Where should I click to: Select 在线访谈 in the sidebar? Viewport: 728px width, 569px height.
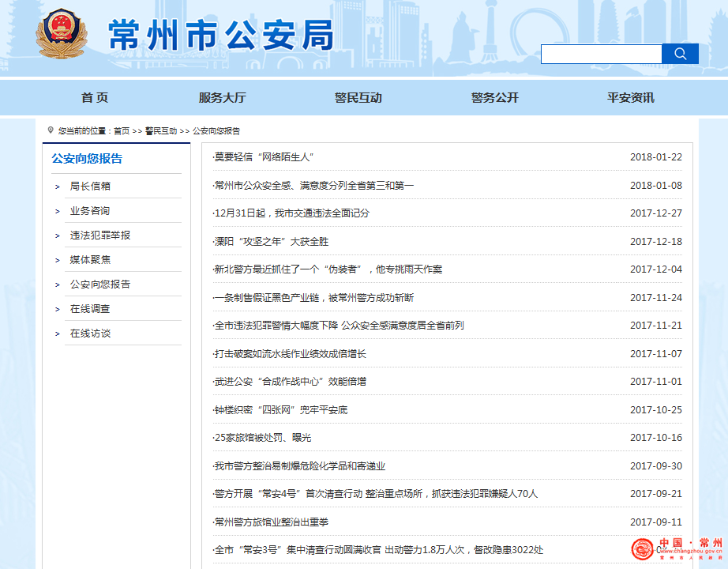90,333
